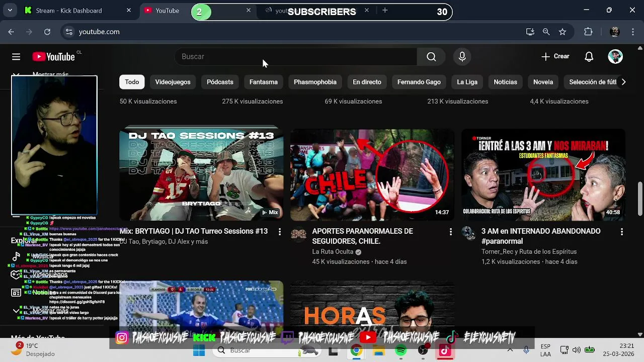Open the Chrome extensions puzzle icon
The image size is (644, 362).
[588, 32]
